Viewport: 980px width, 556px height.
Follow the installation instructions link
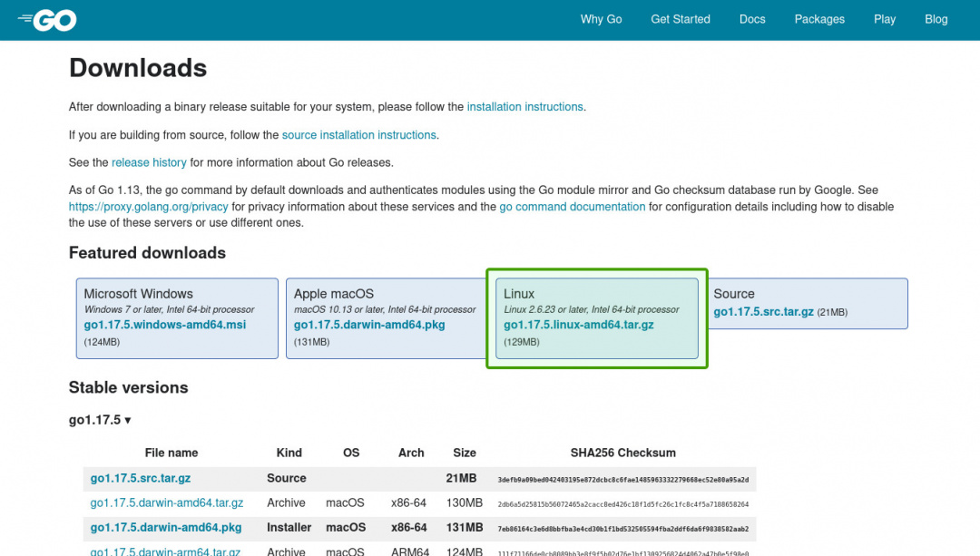point(525,107)
